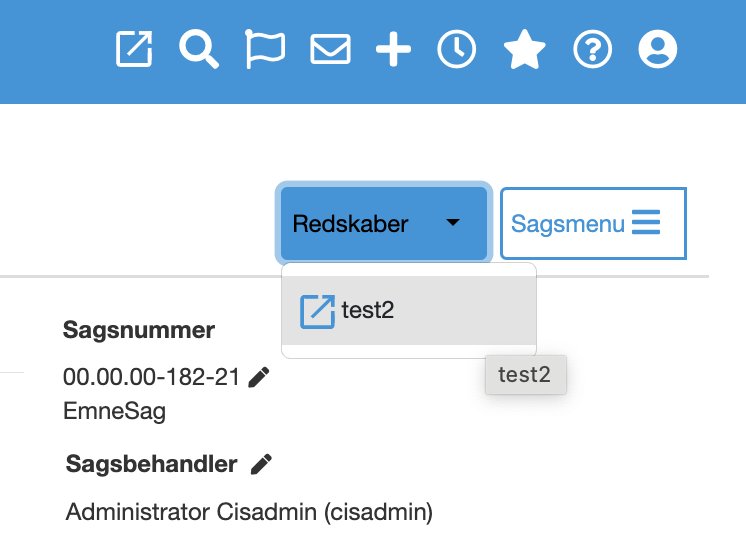The height and width of the screenshot is (548, 746).
Task: Open history with the clock icon
Action: pos(457,49)
